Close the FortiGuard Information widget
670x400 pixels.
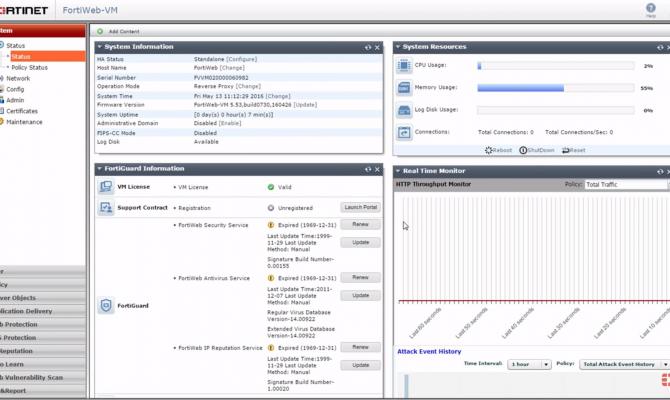coord(377,170)
